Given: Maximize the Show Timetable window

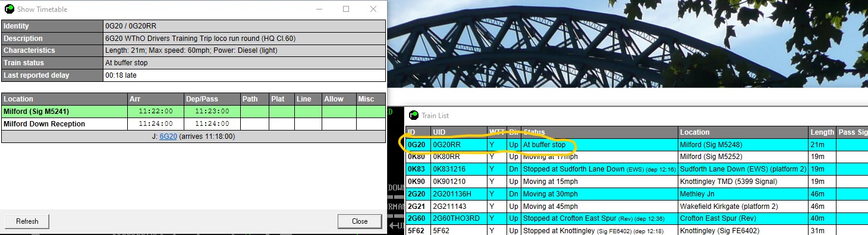Looking at the screenshot, I should pyautogui.click(x=346, y=9).
